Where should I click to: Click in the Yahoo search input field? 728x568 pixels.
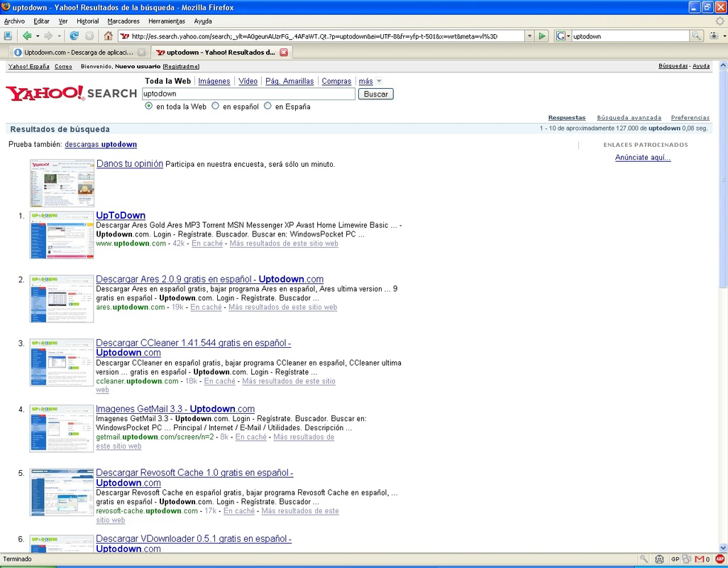click(248, 94)
